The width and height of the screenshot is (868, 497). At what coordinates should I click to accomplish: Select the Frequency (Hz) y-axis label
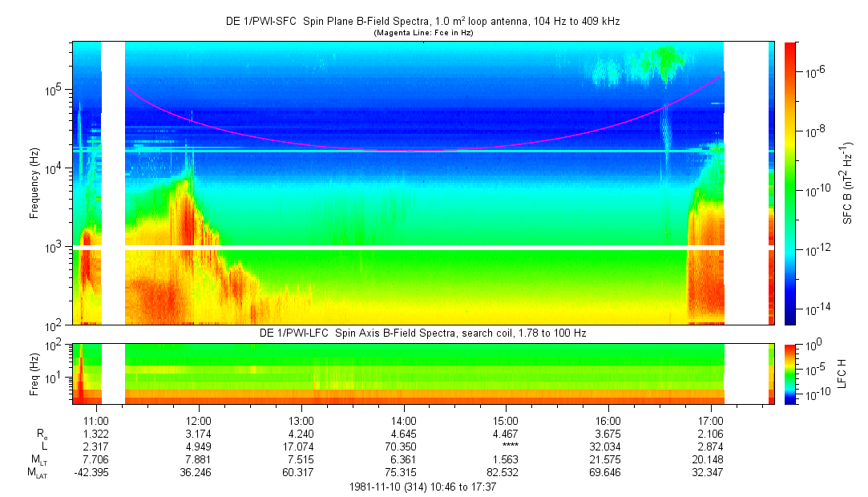[x=34, y=184]
